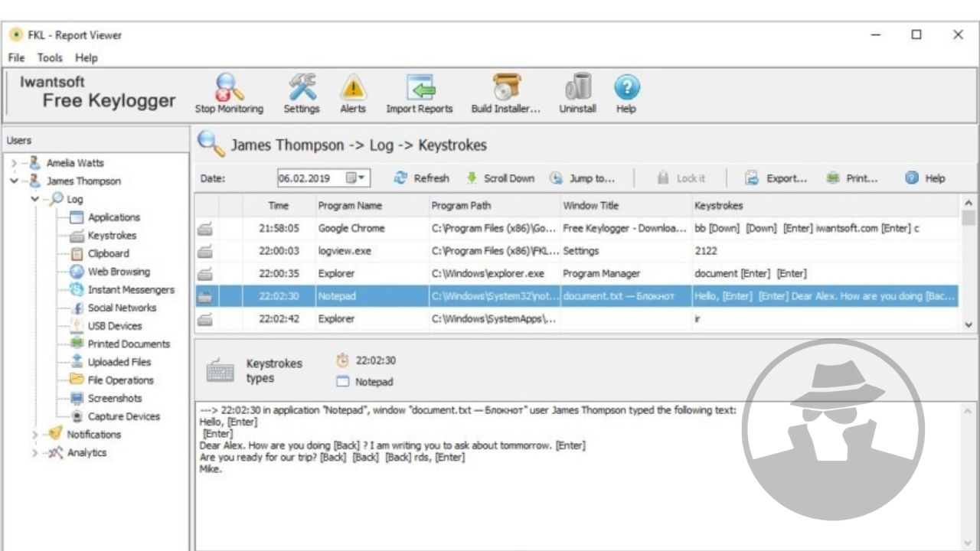Click the table scrollbar down arrow
The width and height of the screenshot is (980, 551).
969,324
